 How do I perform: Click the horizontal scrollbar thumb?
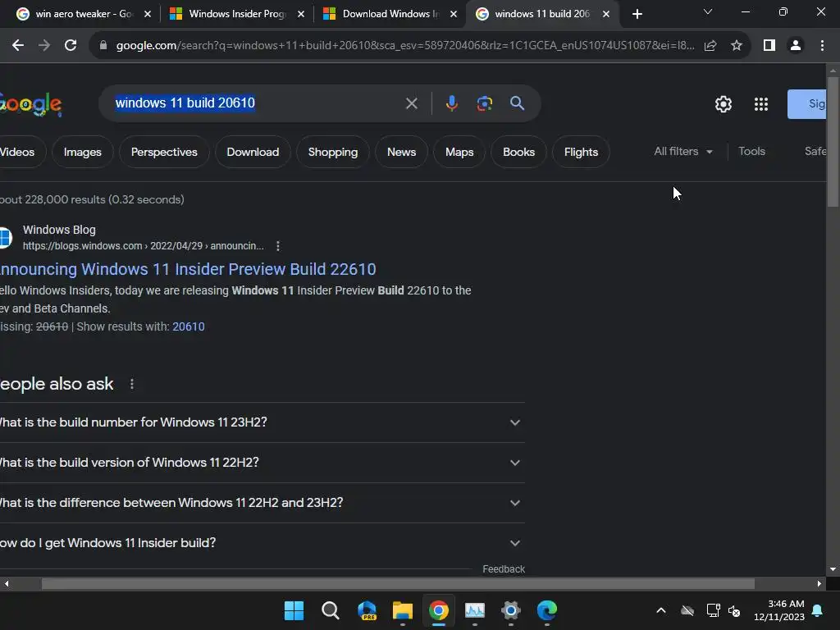point(398,583)
